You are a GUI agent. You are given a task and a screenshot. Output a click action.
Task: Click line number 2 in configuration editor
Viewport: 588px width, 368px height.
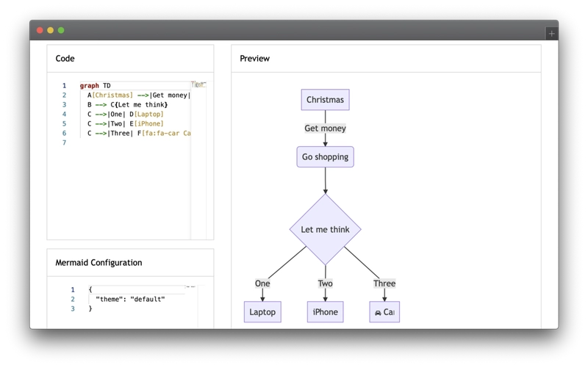point(73,299)
